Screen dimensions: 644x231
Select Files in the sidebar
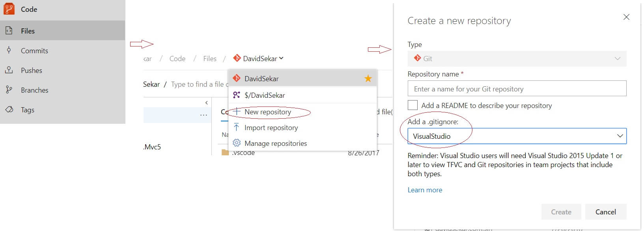point(63,31)
